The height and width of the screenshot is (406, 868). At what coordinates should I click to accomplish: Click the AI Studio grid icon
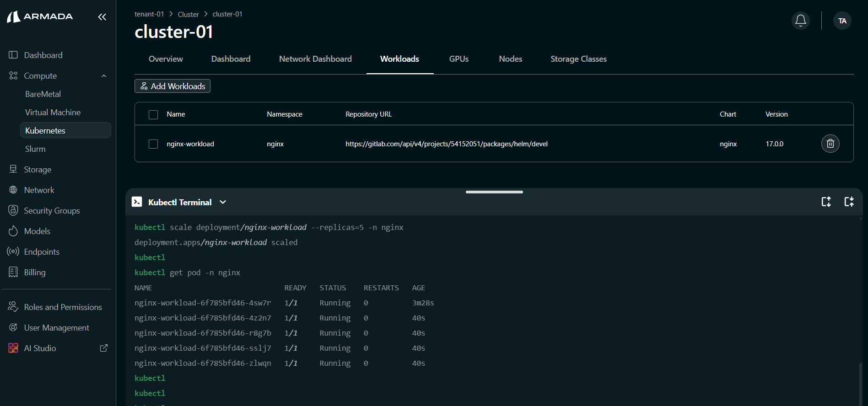[x=13, y=348]
